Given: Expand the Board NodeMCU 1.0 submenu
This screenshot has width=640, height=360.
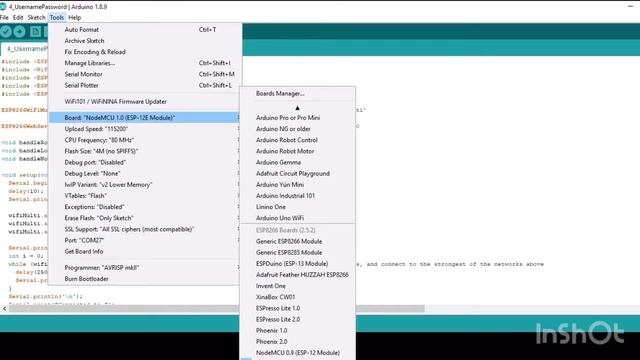Looking at the screenshot, I should (144, 118).
